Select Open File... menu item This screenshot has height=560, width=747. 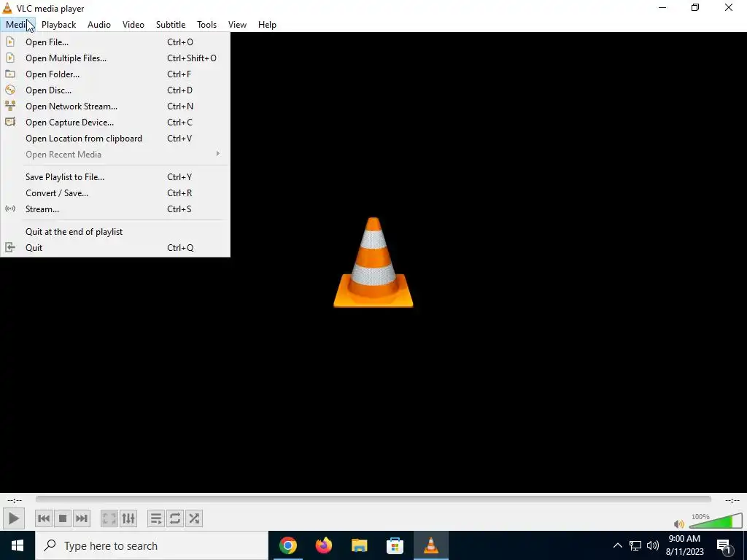[x=115, y=42]
